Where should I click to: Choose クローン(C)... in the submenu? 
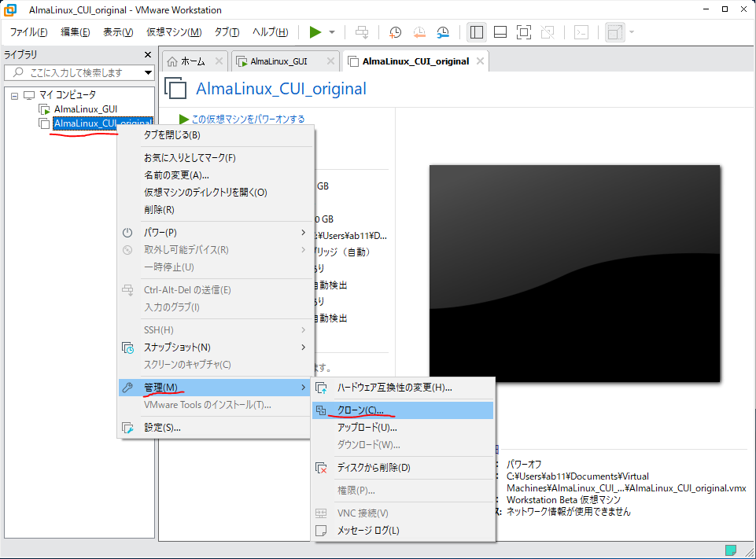pyautogui.click(x=403, y=410)
